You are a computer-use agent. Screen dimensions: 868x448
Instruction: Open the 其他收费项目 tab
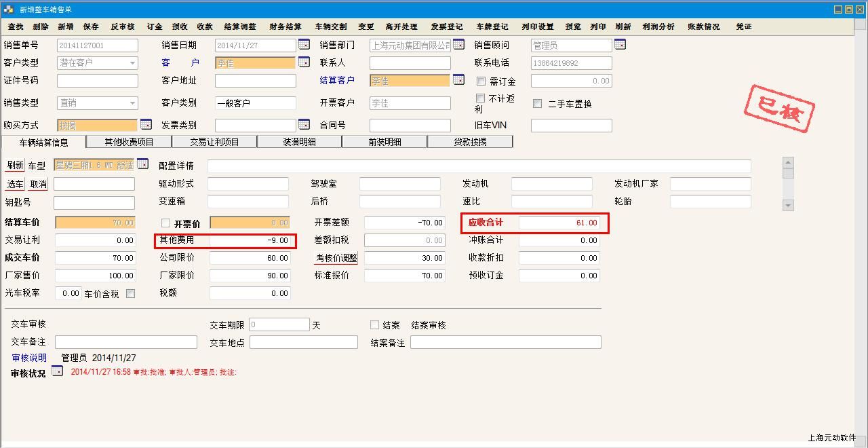coord(129,142)
